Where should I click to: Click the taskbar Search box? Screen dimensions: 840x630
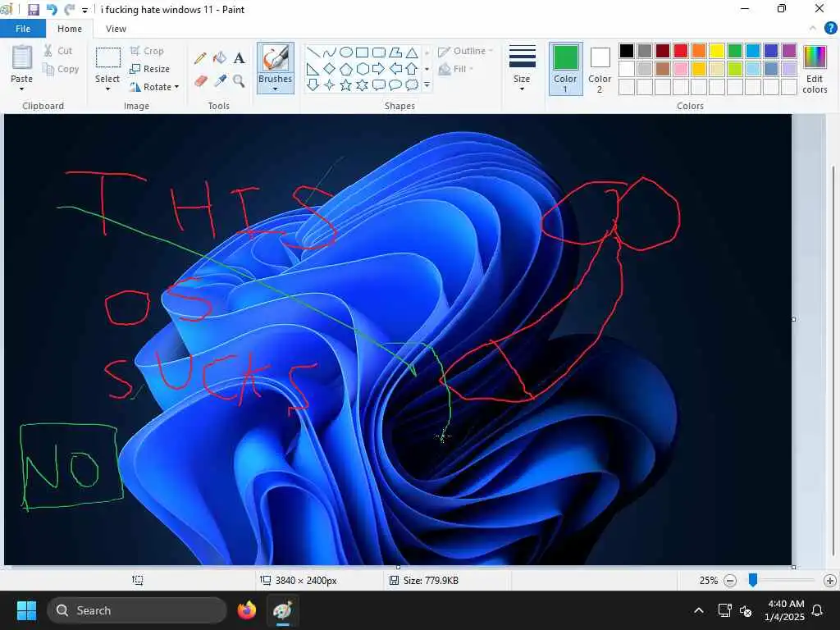coord(137,610)
